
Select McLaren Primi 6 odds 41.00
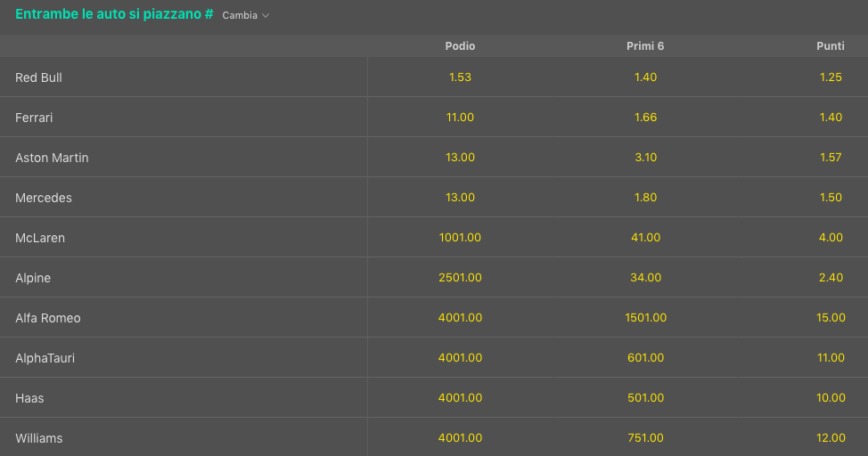click(645, 238)
